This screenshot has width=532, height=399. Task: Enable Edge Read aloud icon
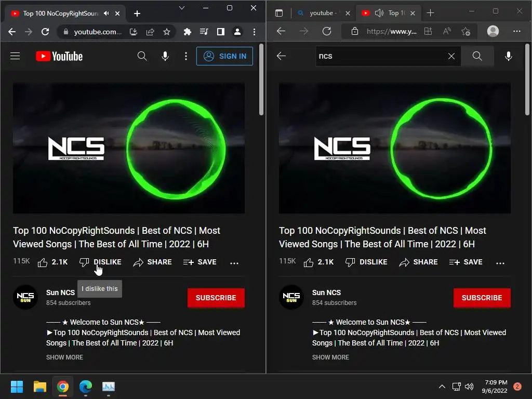(x=447, y=32)
